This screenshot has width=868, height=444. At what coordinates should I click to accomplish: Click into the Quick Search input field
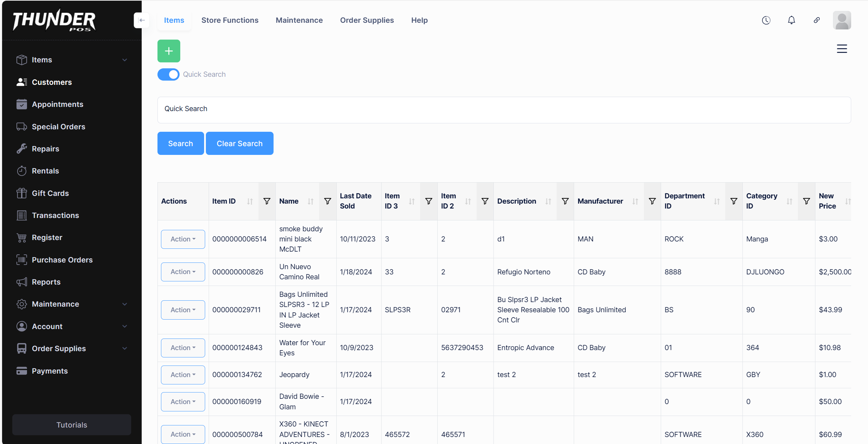504,110
